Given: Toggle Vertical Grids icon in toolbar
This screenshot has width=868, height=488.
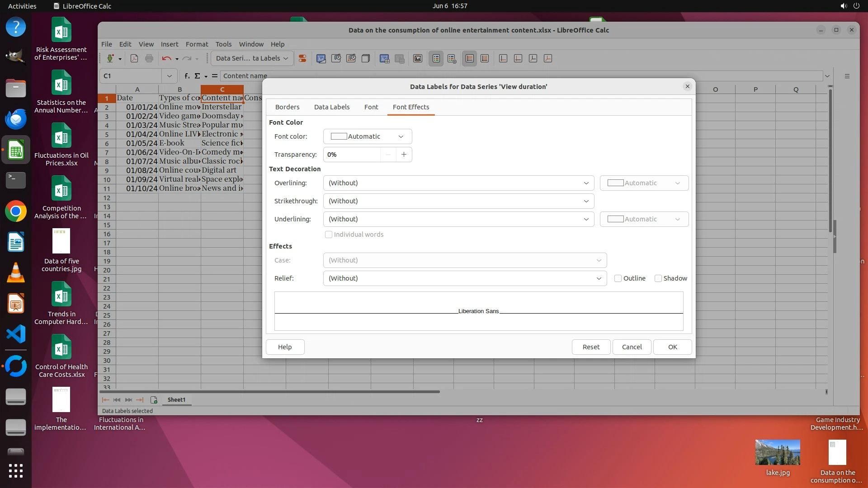Looking at the screenshot, I should [x=485, y=58].
